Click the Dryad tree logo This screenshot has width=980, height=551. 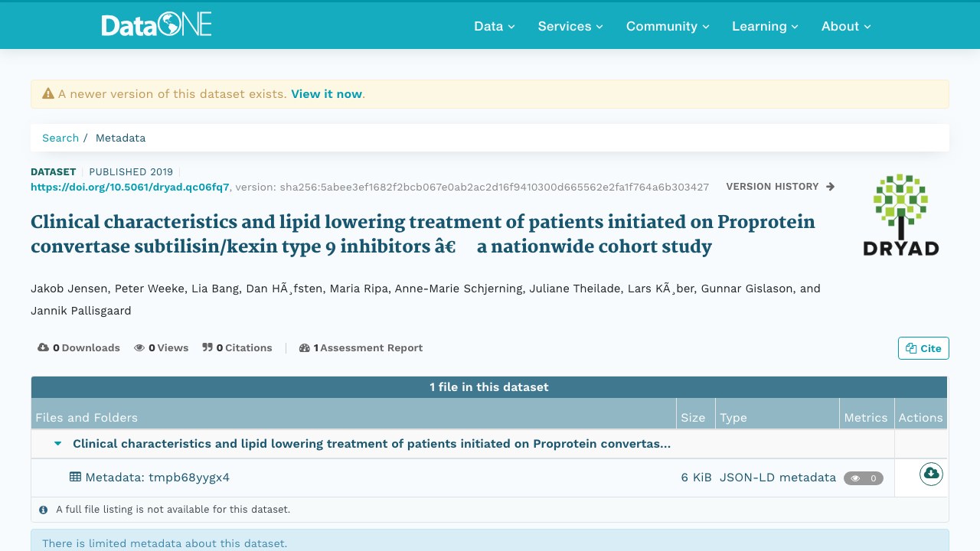pyautogui.click(x=900, y=215)
